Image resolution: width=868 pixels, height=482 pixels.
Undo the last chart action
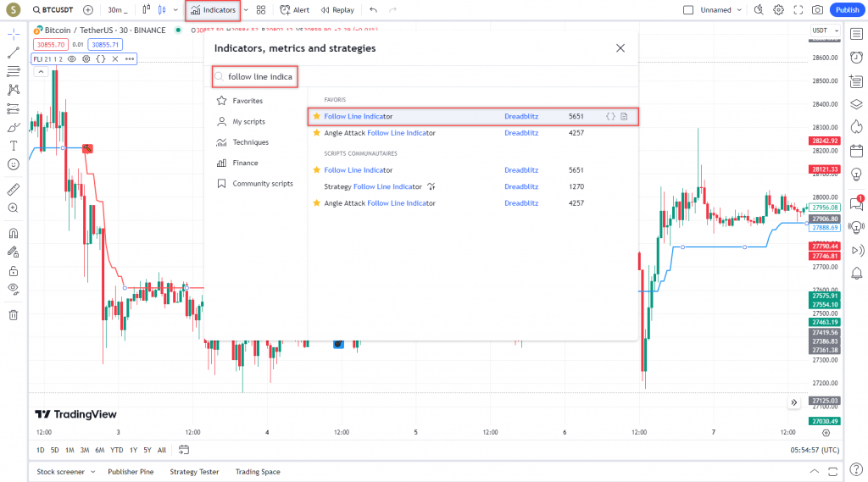[373, 10]
